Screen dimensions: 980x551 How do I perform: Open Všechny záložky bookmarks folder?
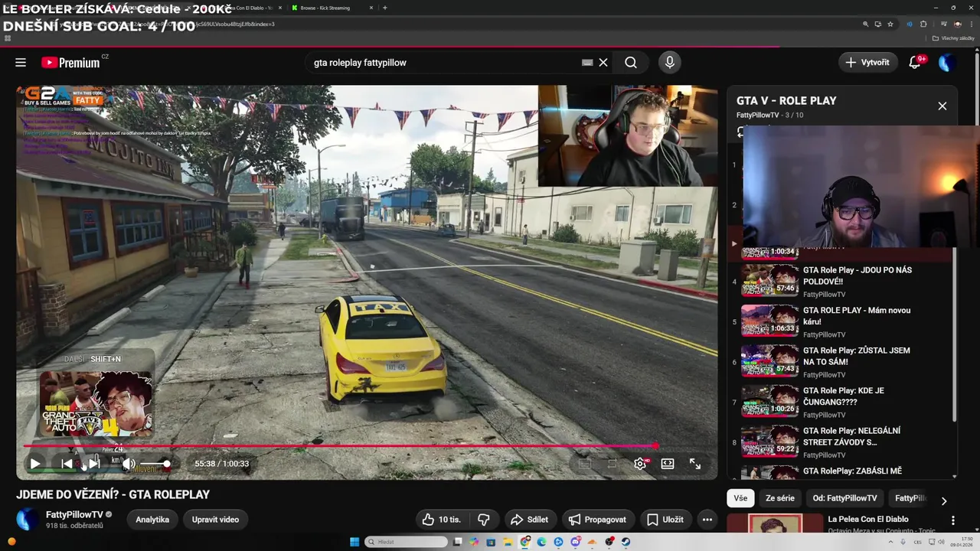coord(954,38)
